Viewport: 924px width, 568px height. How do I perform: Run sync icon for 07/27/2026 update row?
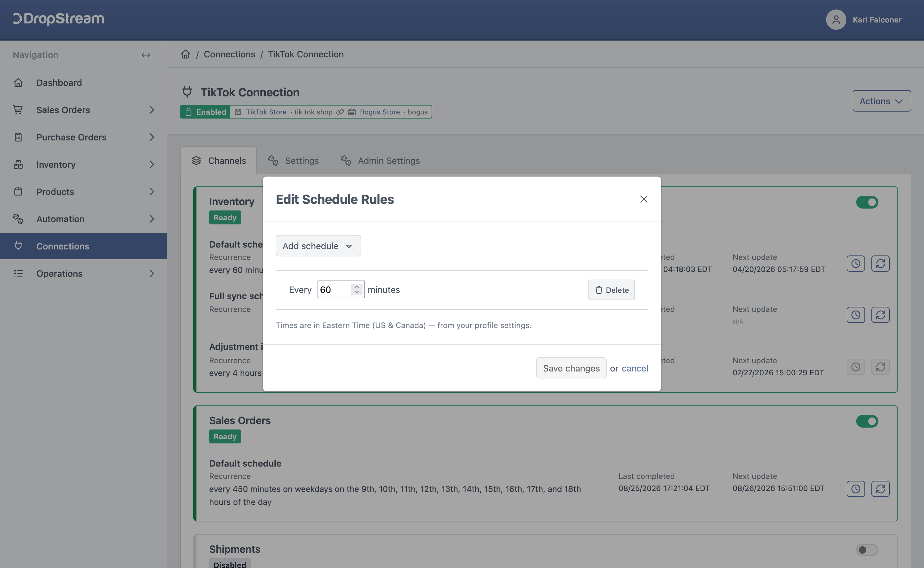tap(881, 367)
